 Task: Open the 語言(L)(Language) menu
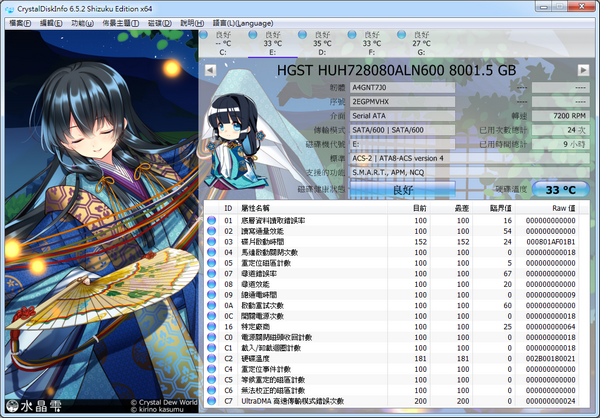coord(243,23)
